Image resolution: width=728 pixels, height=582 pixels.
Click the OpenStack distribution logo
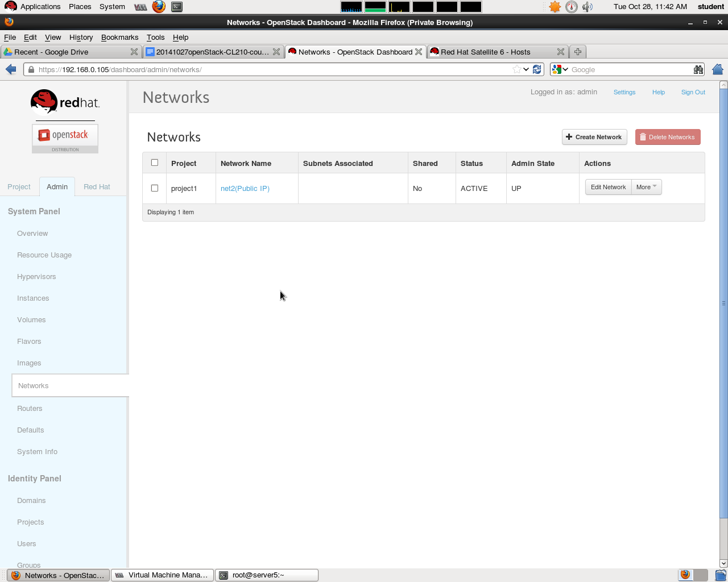click(65, 139)
